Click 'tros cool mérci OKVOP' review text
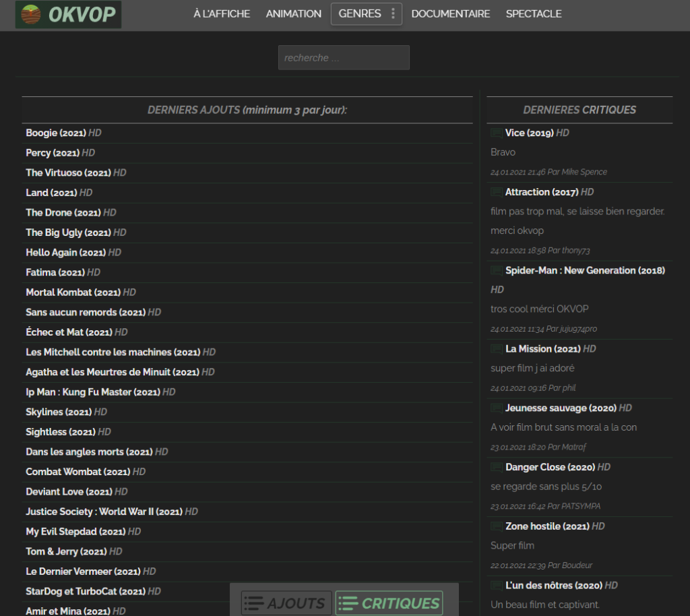690x616 pixels. click(x=540, y=309)
